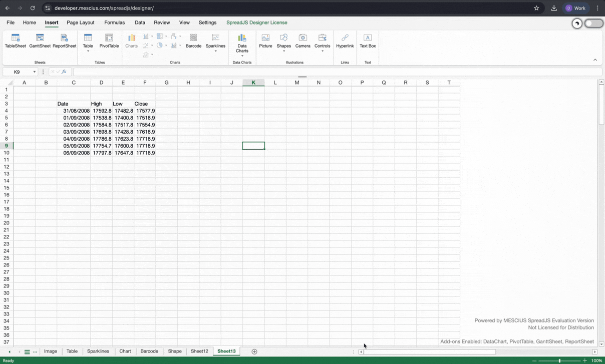Insert a Hyperlink

coord(345,41)
